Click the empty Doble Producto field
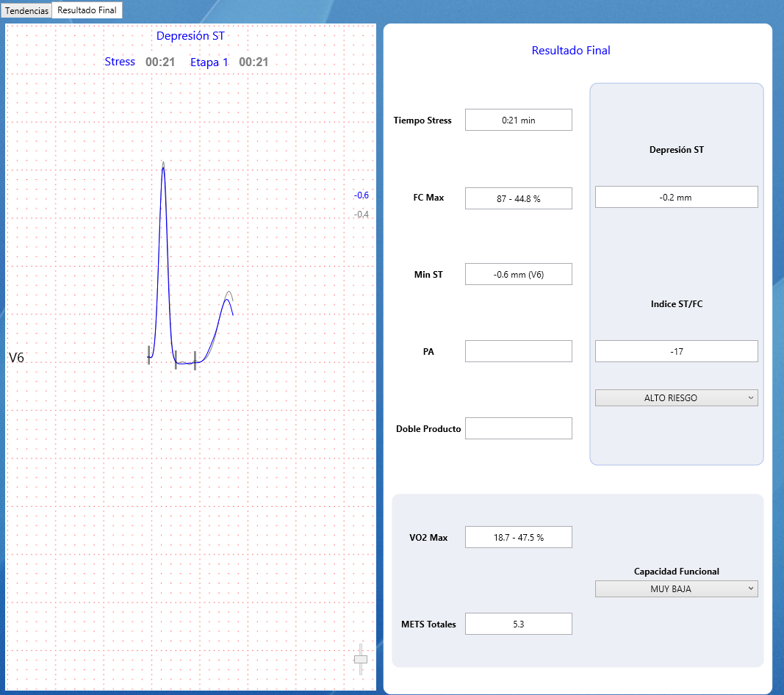 (x=518, y=428)
